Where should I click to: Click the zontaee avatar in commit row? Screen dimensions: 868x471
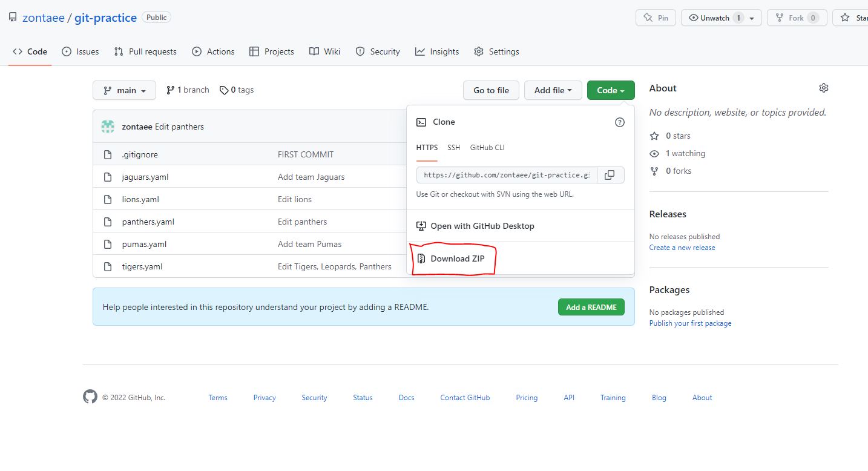coord(108,127)
